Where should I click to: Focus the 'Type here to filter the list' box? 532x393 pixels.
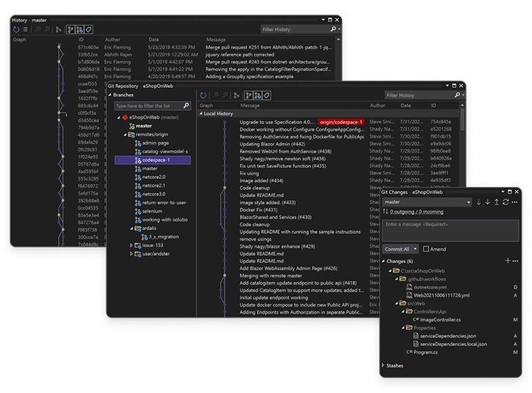149,106
